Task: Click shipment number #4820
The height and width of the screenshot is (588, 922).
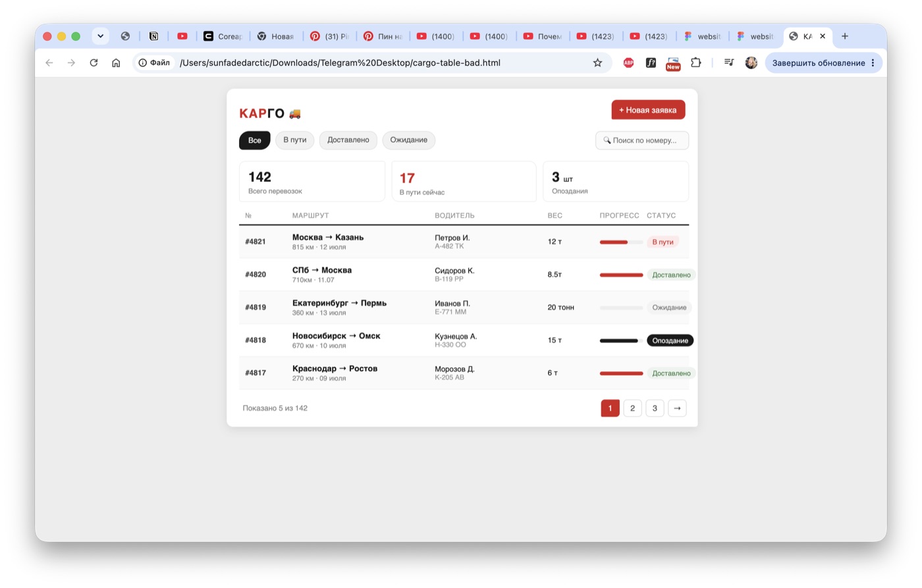Action: tap(256, 275)
